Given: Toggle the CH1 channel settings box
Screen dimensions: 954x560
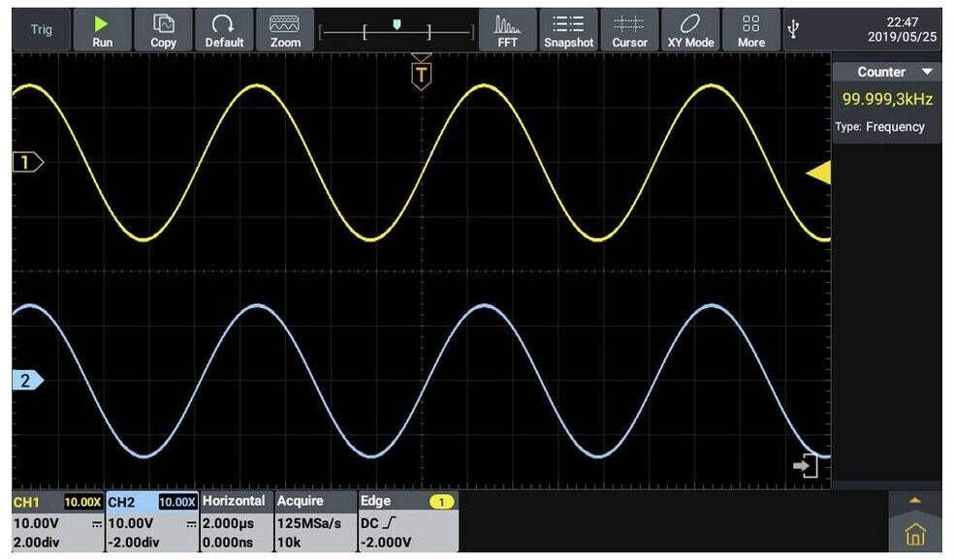Looking at the screenshot, I should click(x=56, y=521).
